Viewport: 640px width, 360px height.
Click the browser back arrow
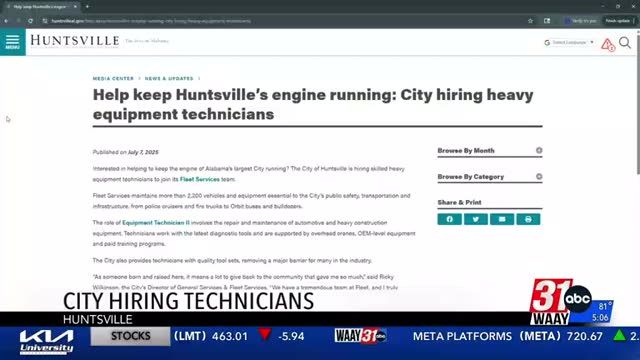7,21
